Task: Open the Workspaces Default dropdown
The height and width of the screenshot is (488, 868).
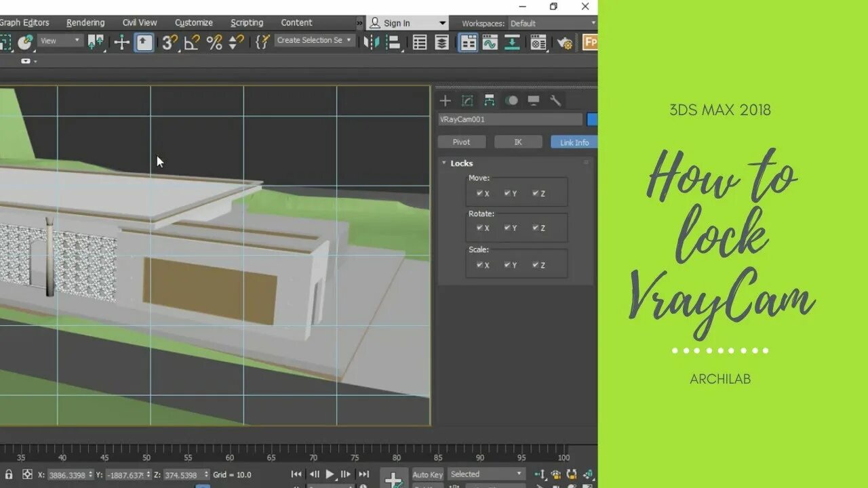Action: (x=552, y=23)
